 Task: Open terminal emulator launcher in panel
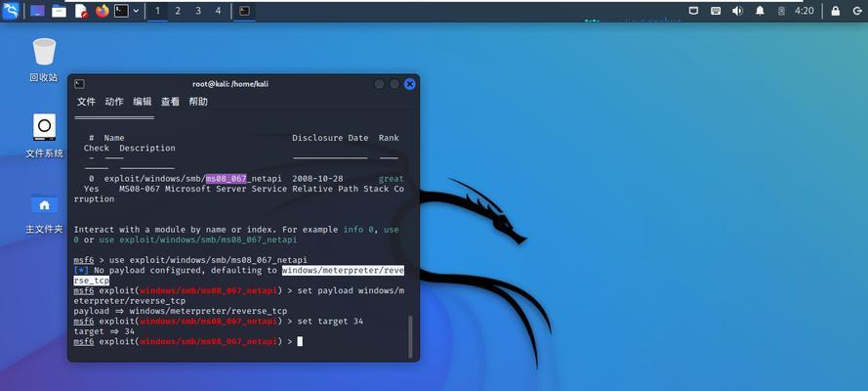[121, 11]
